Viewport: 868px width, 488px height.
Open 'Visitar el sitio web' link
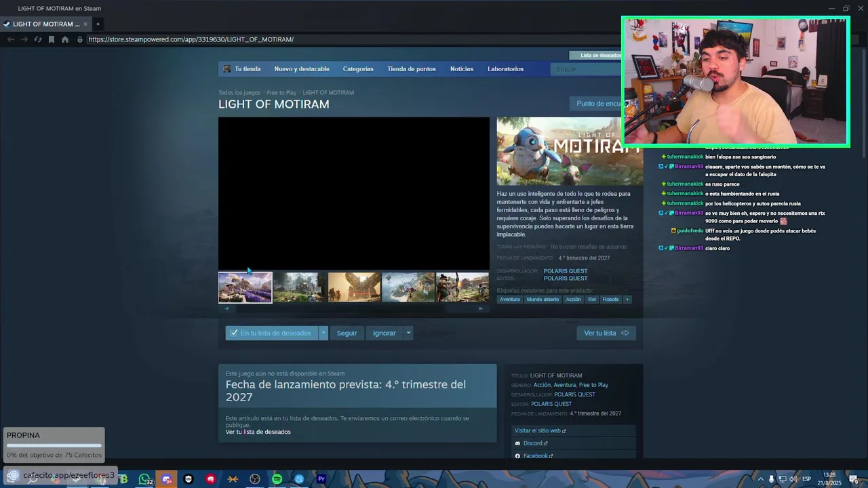pyautogui.click(x=540, y=430)
